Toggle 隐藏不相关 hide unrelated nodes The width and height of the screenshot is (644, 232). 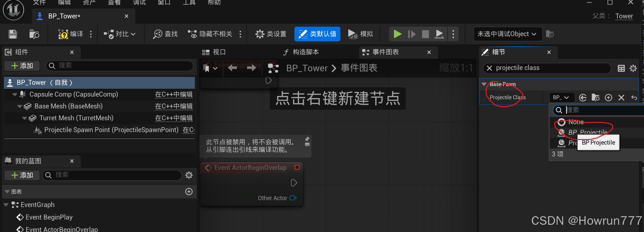click(x=210, y=34)
